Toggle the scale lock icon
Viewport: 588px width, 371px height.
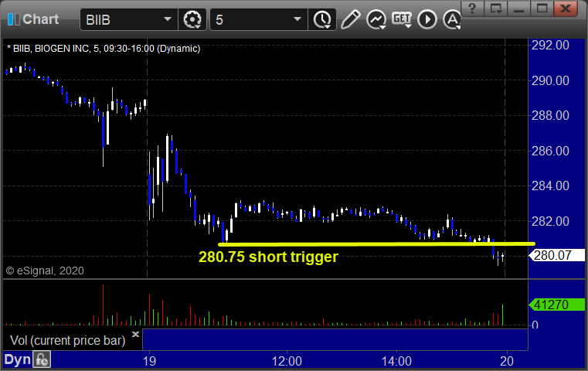pos(42,359)
